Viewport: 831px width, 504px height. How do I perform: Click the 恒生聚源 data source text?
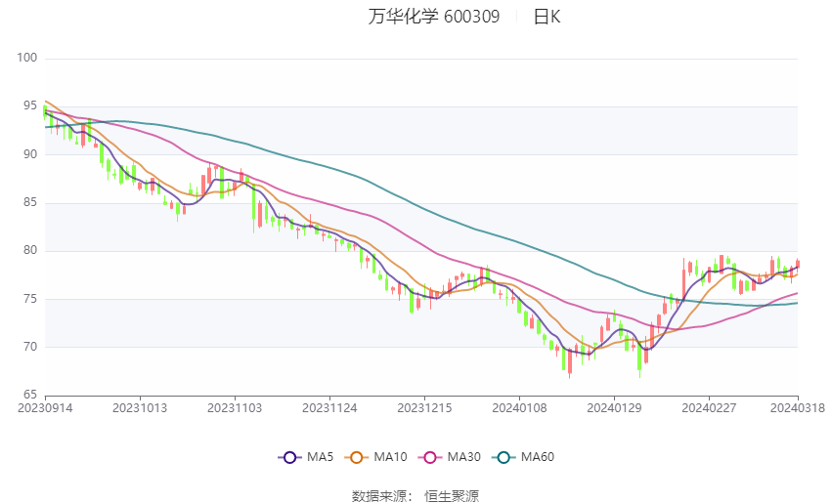click(452, 496)
